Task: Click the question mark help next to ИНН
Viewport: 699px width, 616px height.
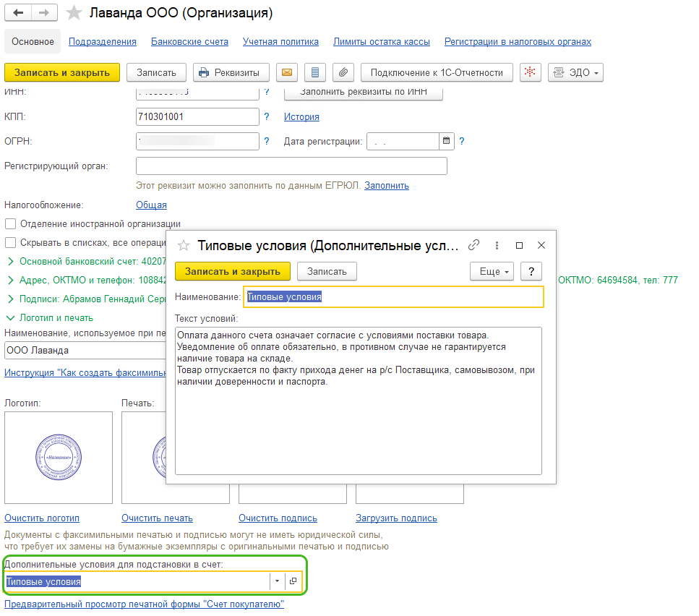Action: coord(267,92)
